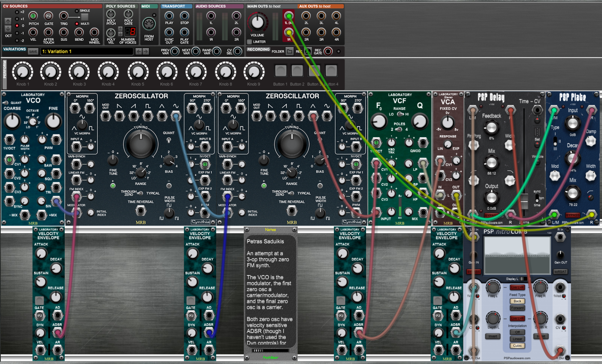Click the first Zeroscillator large TUNING knob

pyautogui.click(x=140, y=144)
